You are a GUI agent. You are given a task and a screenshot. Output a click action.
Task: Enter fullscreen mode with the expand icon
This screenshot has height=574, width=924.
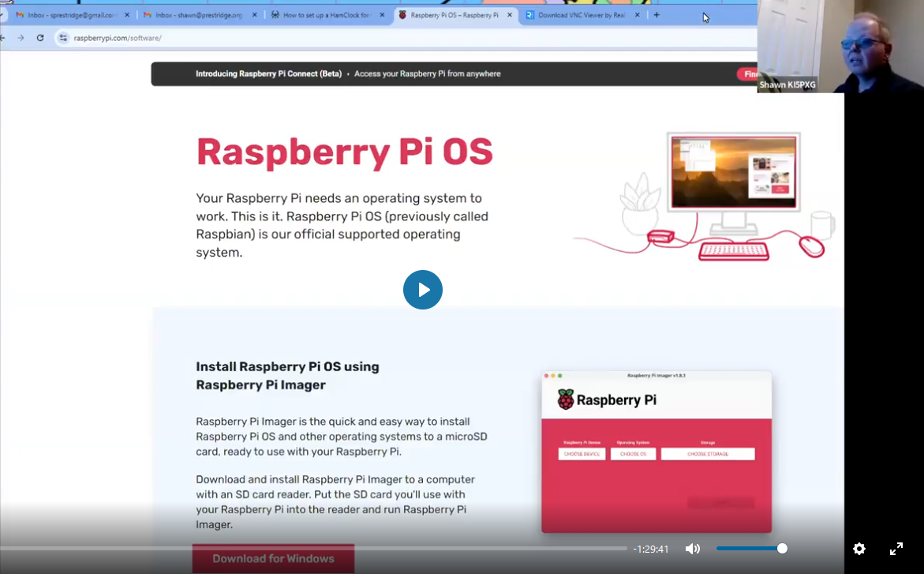(x=896, y=549)
